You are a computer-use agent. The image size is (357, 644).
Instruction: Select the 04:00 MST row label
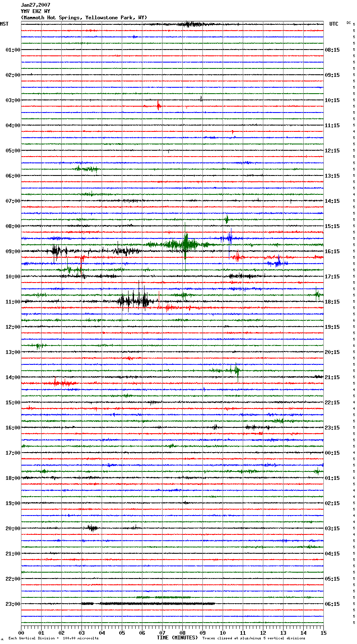click(13, 126)
